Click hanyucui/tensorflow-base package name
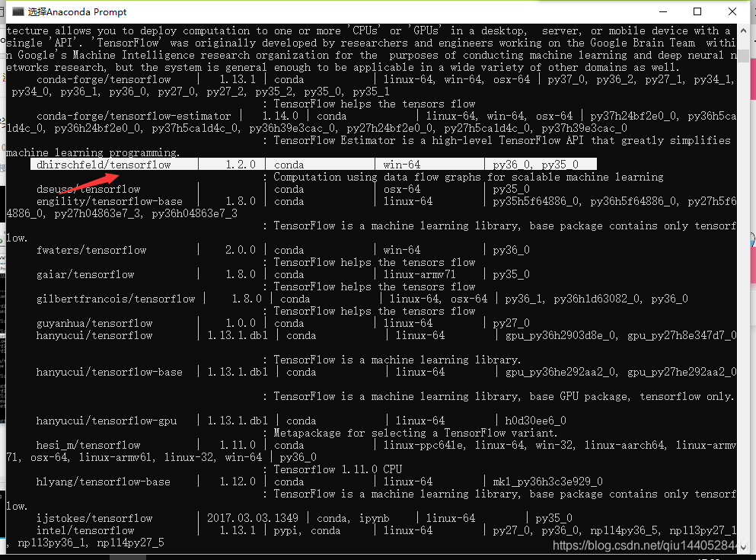This screenshot has width=756, height=560. [110, 372]
